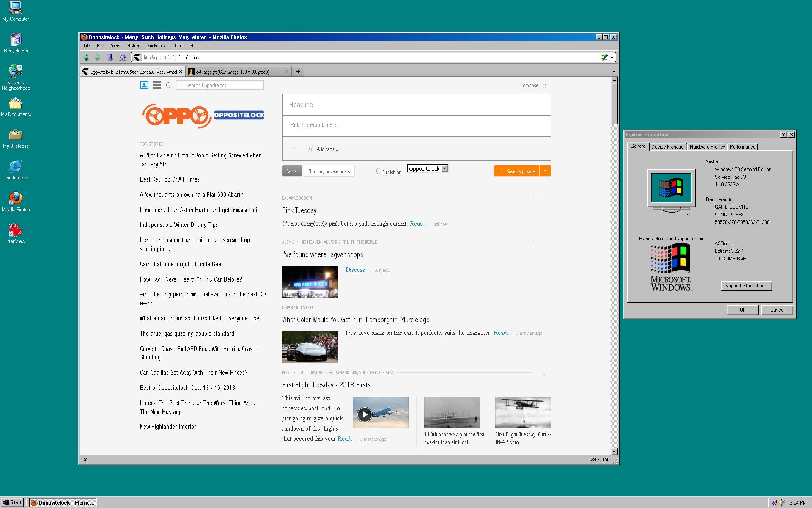The height and width of the screenshot is (508, 812).
Task: Click the Home toolbar icon
Action: tap(123, 57)
